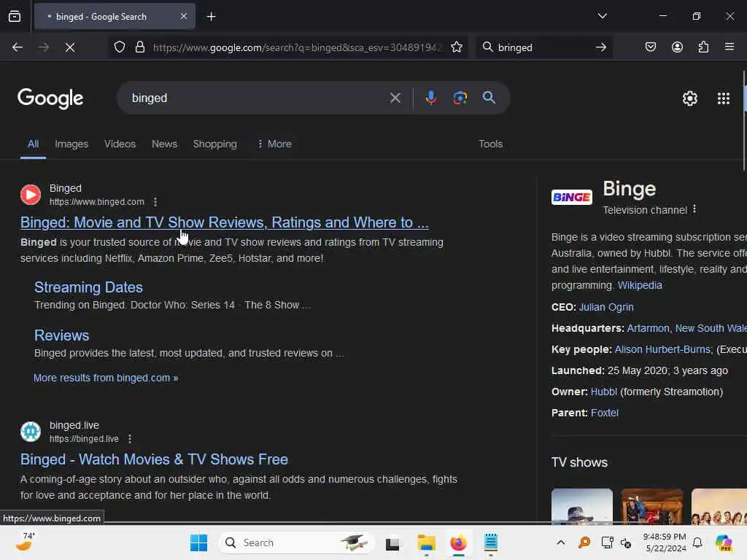Submit search with arrow in search box
The height and width of the screenshot is (560, 747).
[601, 47]
